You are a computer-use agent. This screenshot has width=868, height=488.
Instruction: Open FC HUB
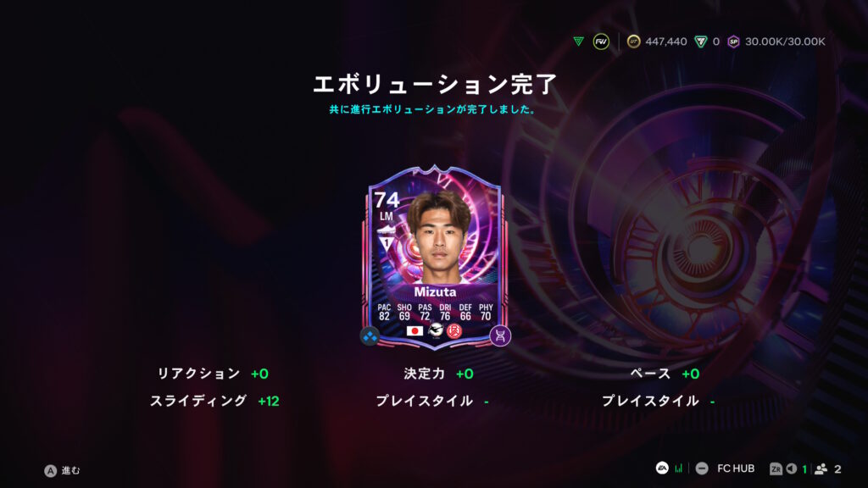pos(736,469)
